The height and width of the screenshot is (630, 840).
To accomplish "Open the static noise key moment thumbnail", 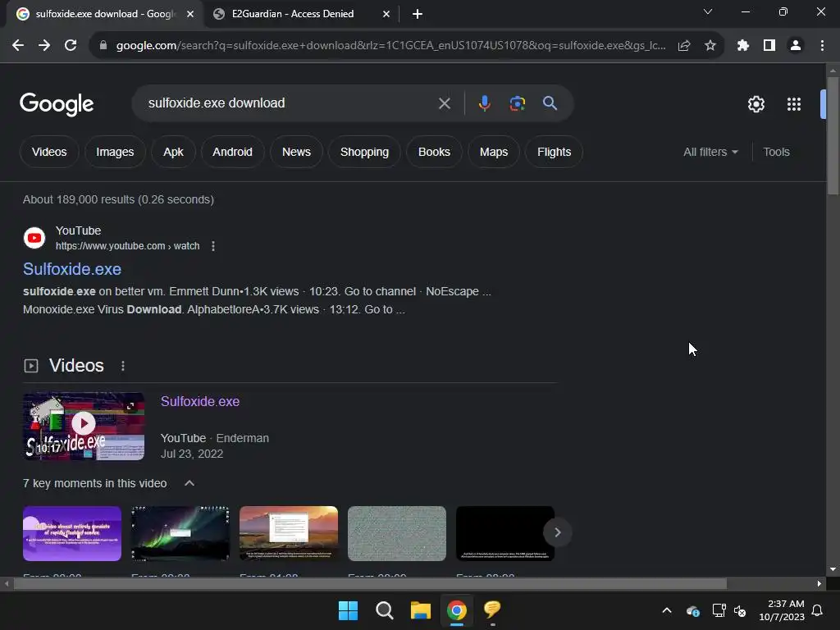I will click(x=397, y=533).
